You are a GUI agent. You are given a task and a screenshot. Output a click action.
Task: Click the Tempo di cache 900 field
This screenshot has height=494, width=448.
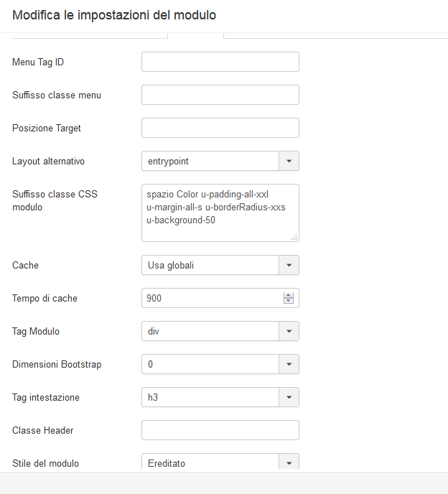tap(213, 298)
